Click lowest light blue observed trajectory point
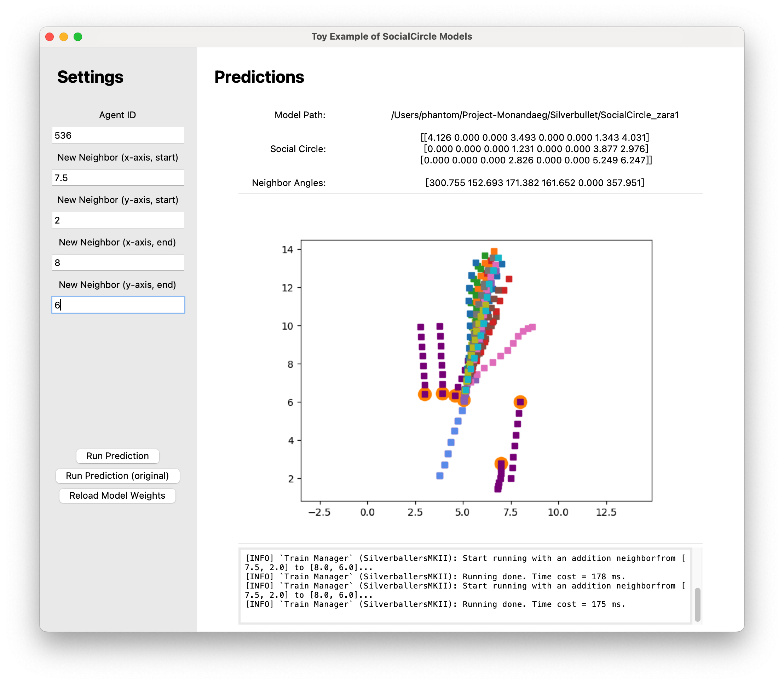The height and width of the screenshot is (684, 784). tap(439, 476)
